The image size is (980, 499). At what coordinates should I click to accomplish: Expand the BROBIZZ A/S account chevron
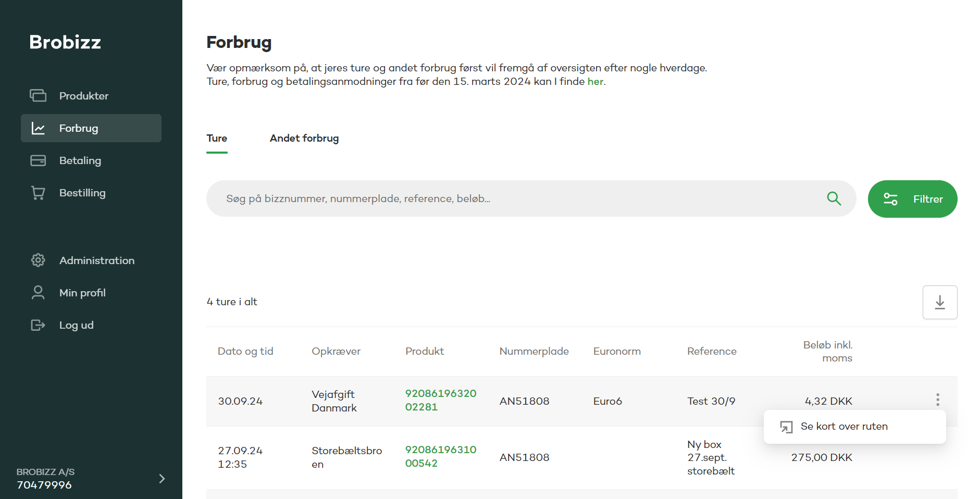click(162, 479)
